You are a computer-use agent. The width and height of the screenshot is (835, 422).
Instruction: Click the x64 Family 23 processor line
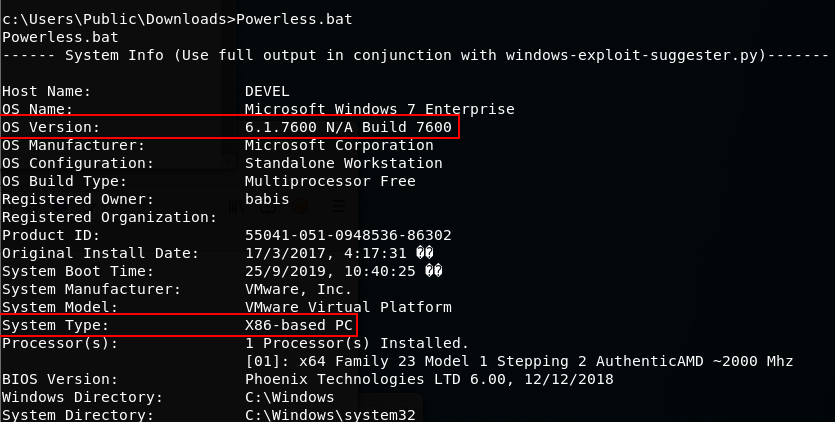[519, 361]
